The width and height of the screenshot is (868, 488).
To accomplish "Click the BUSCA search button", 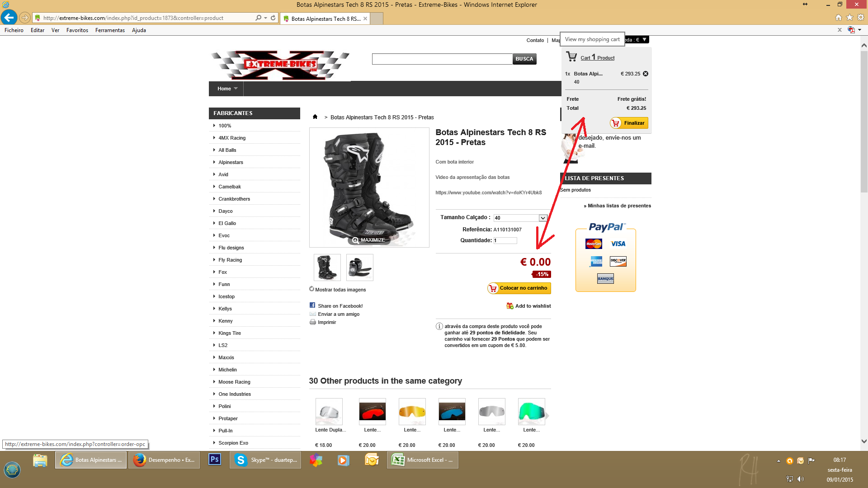I will click(x=524, y=59).
